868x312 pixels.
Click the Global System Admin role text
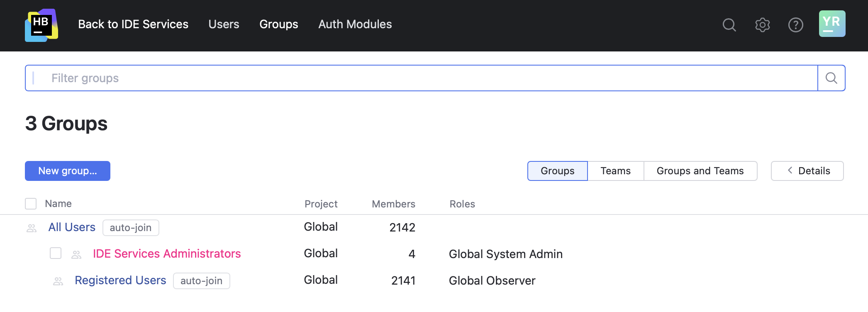506,254
